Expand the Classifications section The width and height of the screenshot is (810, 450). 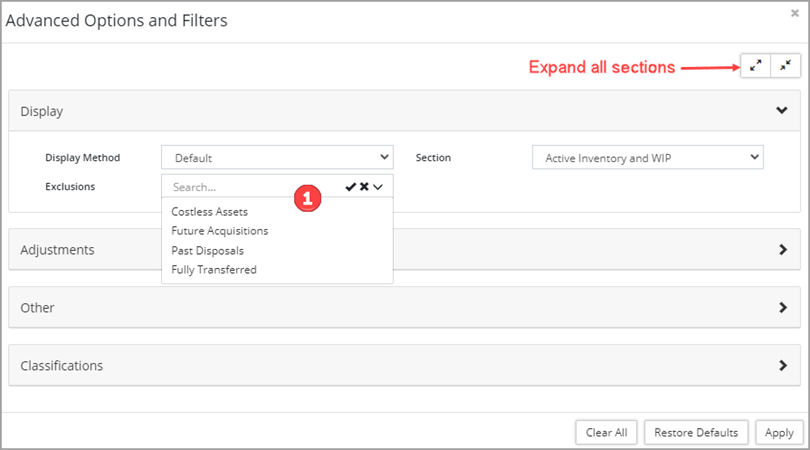point(782,366)
